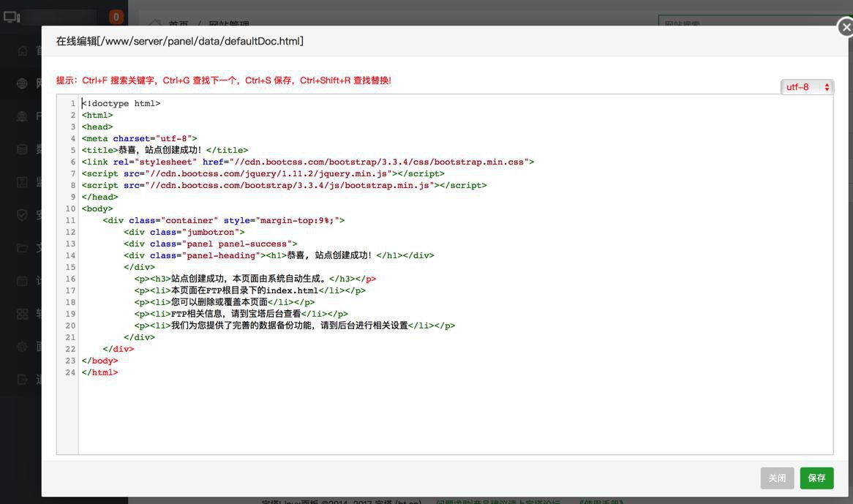Click the opening <head> tag line
Image resolution: width=853 pixels, height=504 pixels.
tap(97, 127)
